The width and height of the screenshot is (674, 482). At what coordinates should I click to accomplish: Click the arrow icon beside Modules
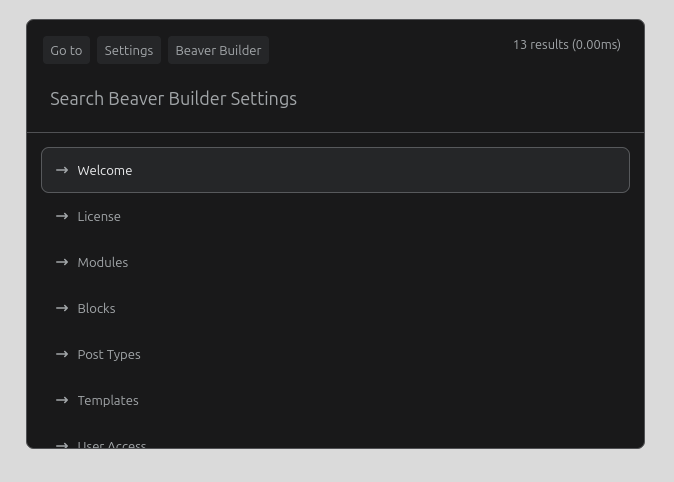pyautogui.click(x=62, y=262)
